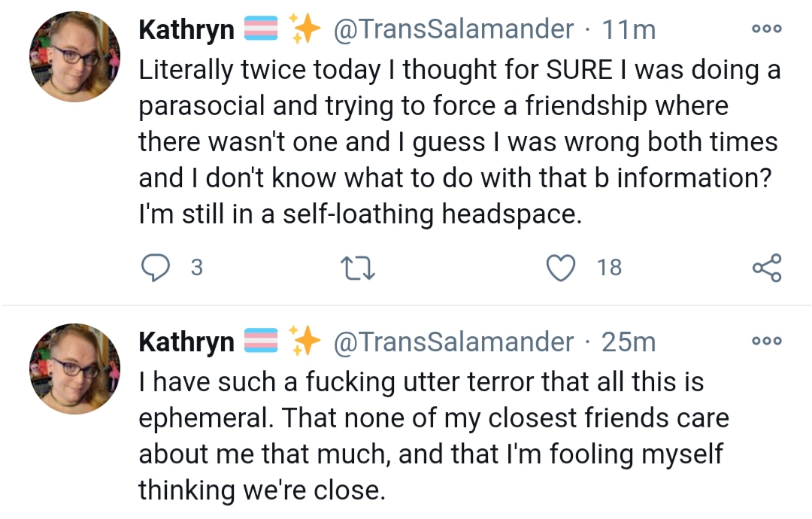The width and height of the screenshot is (812, 519).
Task: Click the reply count of 3
Action: click(x=197, y=268)
